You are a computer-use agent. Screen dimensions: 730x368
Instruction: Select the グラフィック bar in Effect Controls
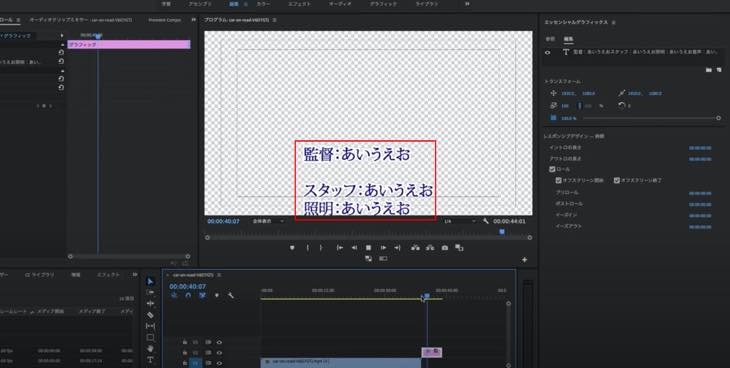(129, 45)
